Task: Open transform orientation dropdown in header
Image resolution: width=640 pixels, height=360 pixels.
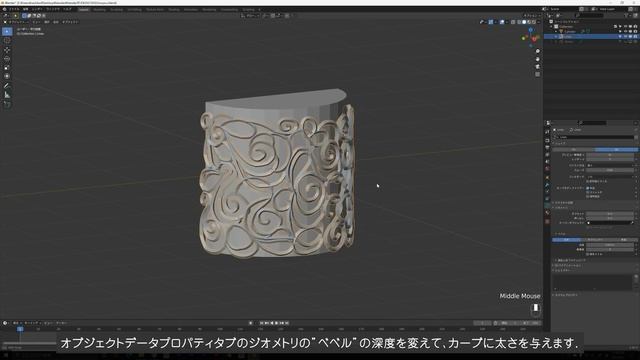Action: 250,16
